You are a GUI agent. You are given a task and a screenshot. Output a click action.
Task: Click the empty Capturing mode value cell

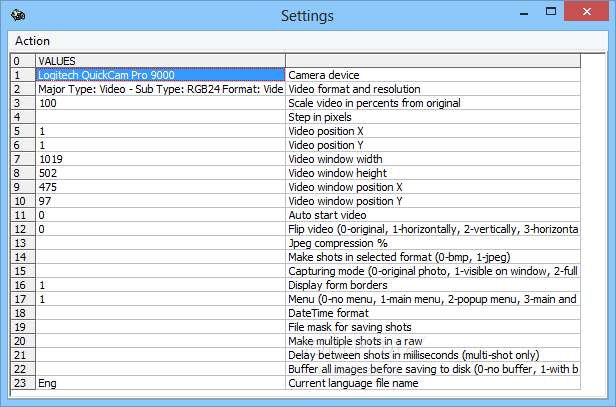160,271
